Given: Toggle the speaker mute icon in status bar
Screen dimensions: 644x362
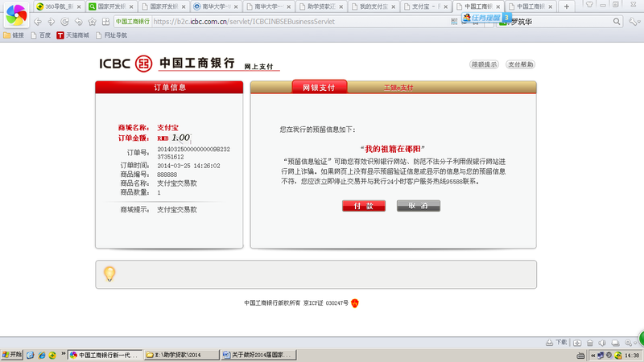Looking at the screenshot, I should click(602, 343).
